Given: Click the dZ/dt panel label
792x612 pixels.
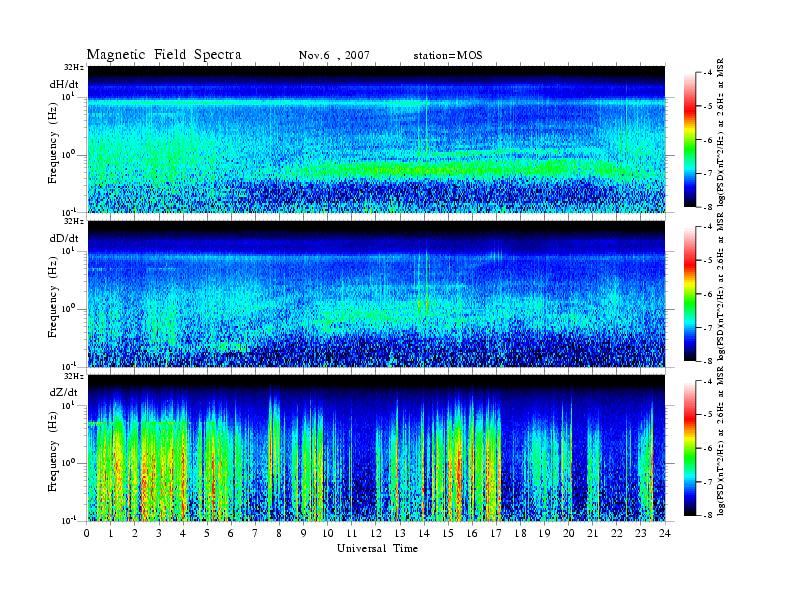Looking at the screenshot, I should (x=64, y=392).
